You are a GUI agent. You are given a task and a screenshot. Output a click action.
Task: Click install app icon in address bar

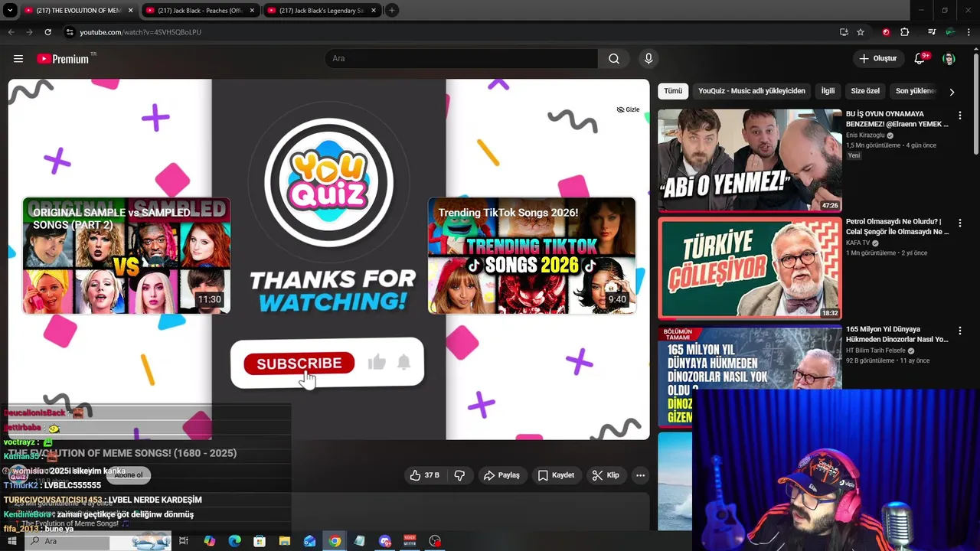pos(844,32)
